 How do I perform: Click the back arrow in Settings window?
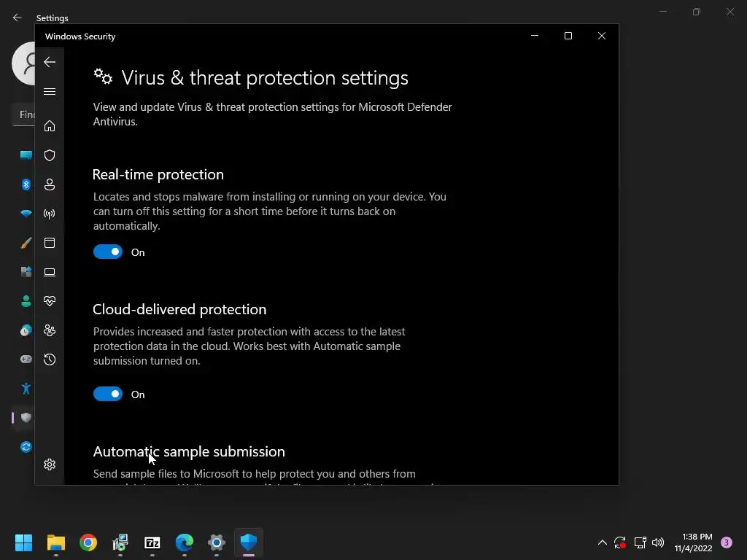[18, 17]
